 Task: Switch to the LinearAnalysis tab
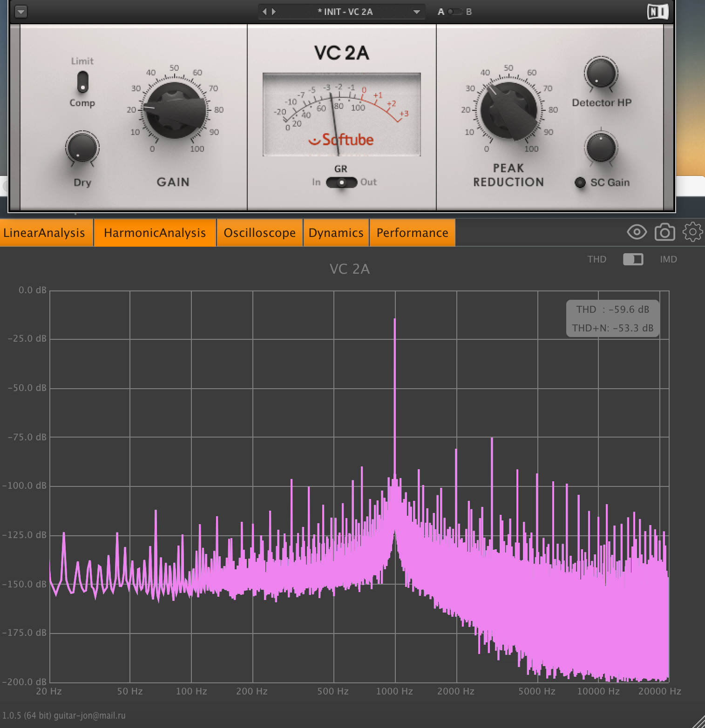coord(47,233)
